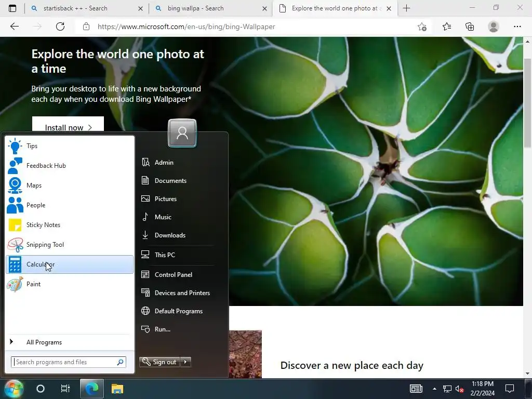
Task: Open the clock showing 1:18 PM
Action: click(483, 389)
